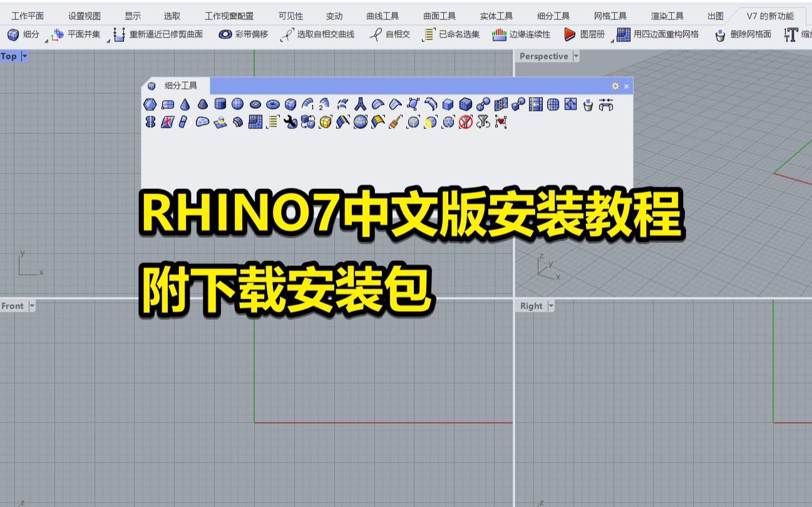Open the 细分工具 panel gear options
The width and height of the screenshot is (812, 507).
pyautogui.click(x=615, y=86)
